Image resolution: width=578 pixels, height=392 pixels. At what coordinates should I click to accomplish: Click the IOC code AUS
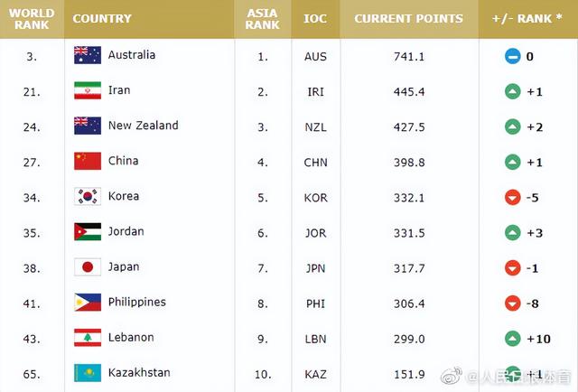pyautogui.click(x=315, y=56)
